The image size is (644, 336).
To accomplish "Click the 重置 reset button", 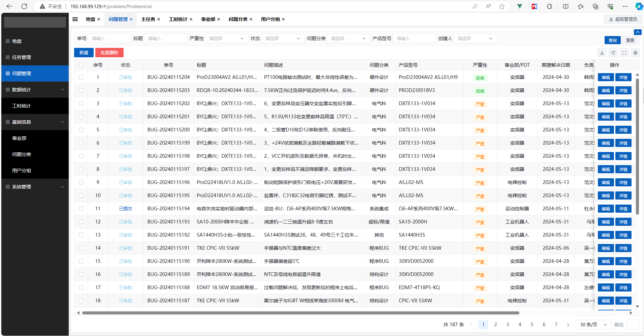I will tap(630, 40).
